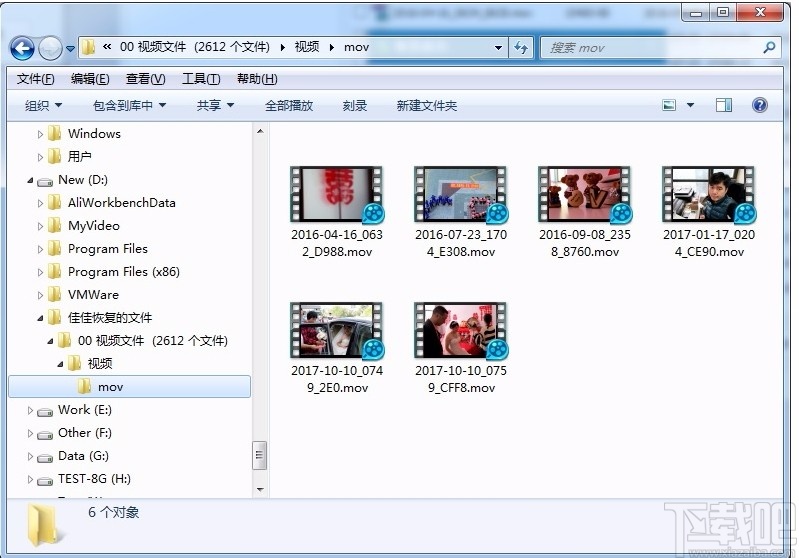Image resolution: width=799 pixels, height=558 pixels.
Task: Click 视频 segment in address path
Action: 307,47
